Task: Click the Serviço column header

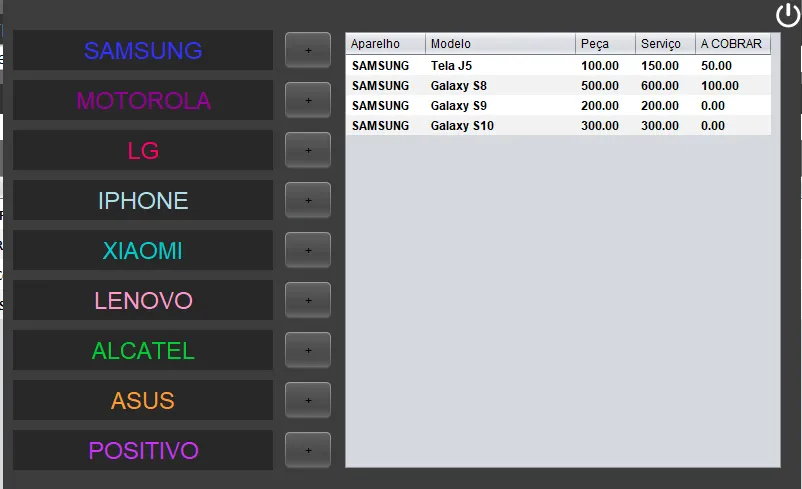Action: tap(665, 44)
